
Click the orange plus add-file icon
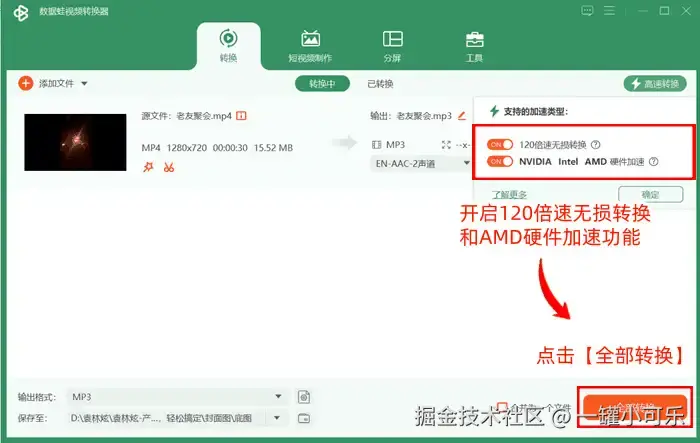tap(25, 83)
